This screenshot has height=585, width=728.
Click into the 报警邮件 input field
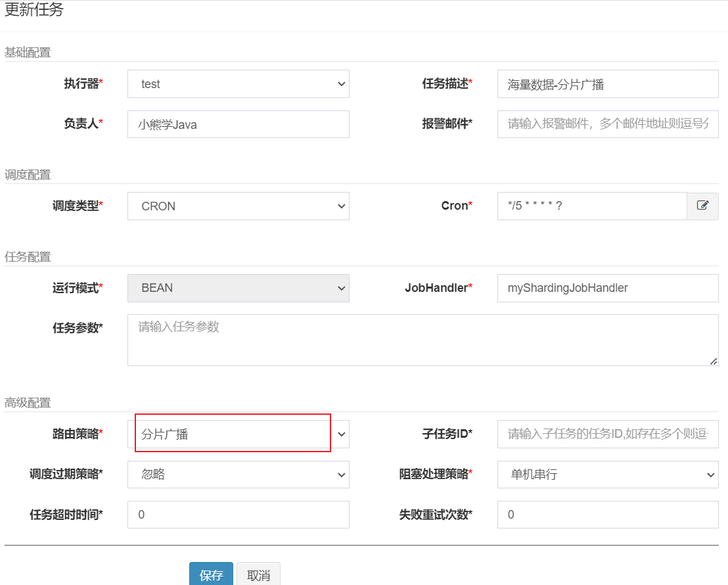coord(608,124)
